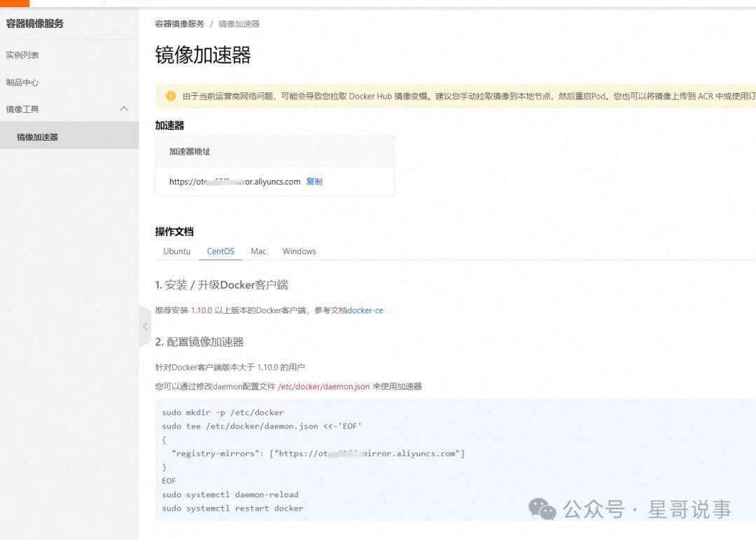756x540 pixels.
Task: Click the 'sudo tee /etc/docker/daemon.json' line
Action: click(x=262, y=426)
